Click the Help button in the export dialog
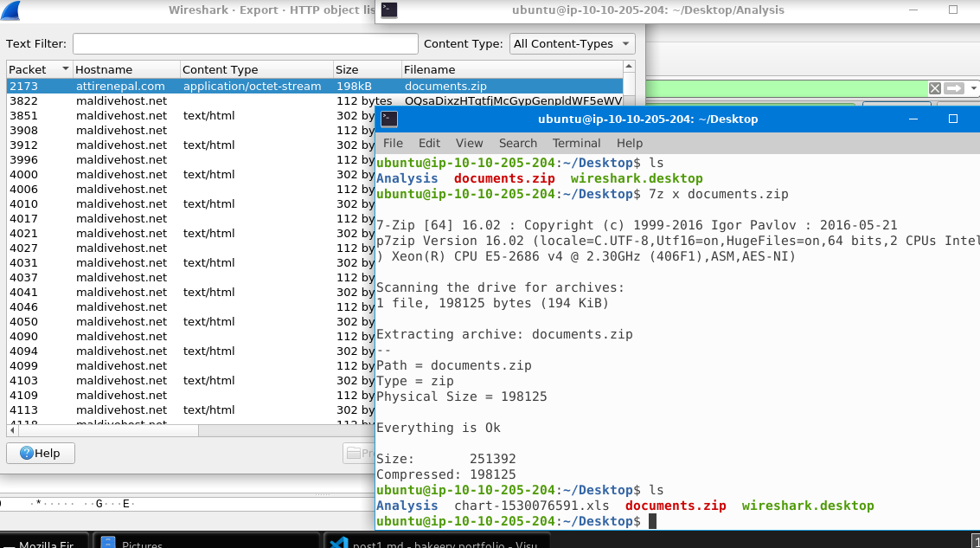The height and width of the screenshot is (548, 980). point(41,453)
